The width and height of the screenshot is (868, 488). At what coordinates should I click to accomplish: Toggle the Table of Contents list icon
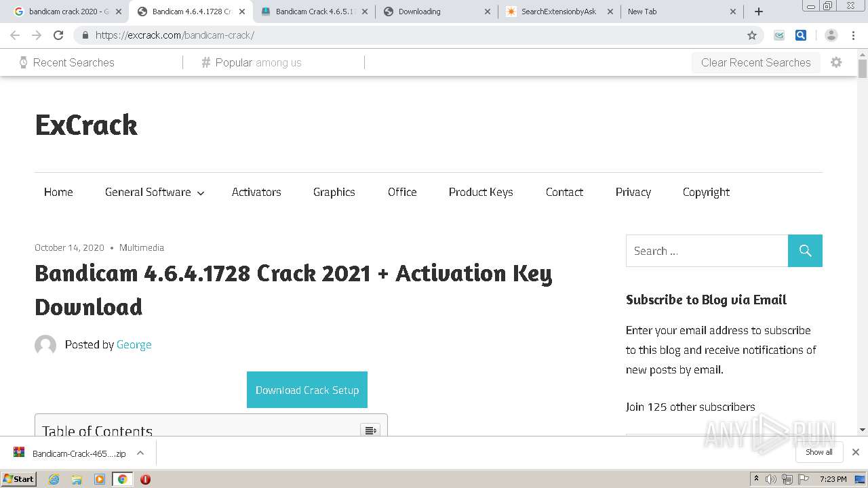coord(370,430)
